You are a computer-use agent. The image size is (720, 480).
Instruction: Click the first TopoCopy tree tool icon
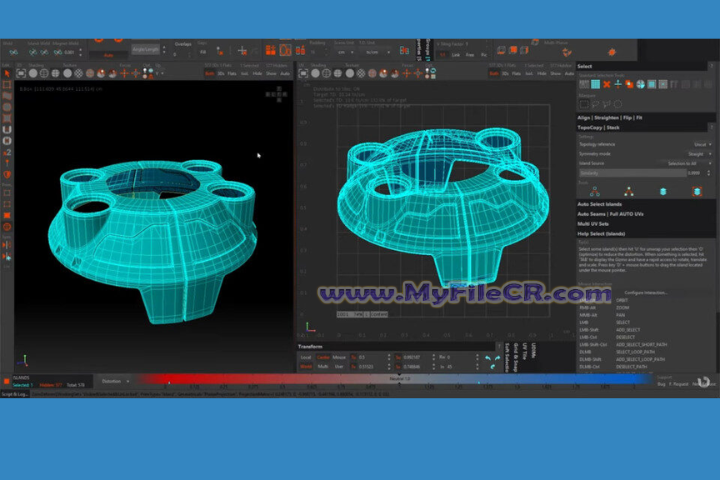[595, 192]
